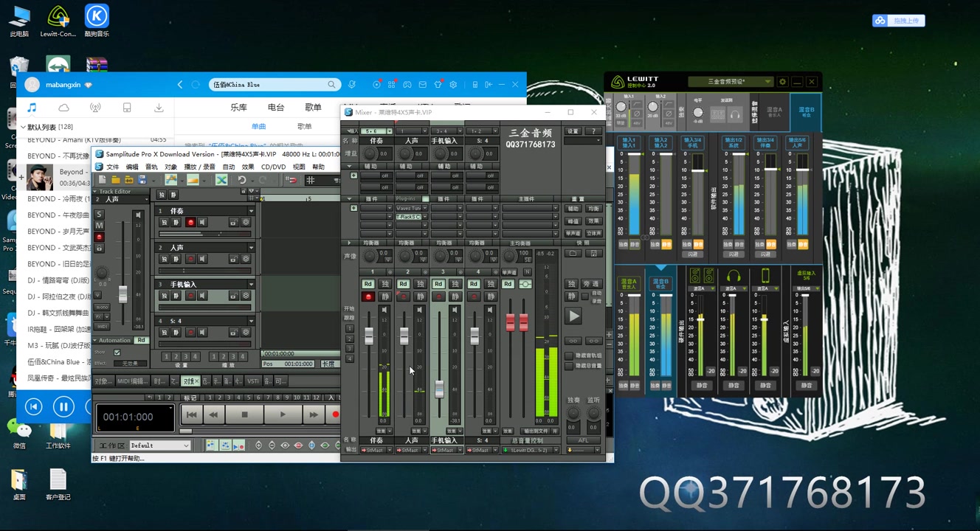This screenshot has height=531, width=980.
Task: Click the undo arrow in Samplitude toolbar
Action: 241,180
